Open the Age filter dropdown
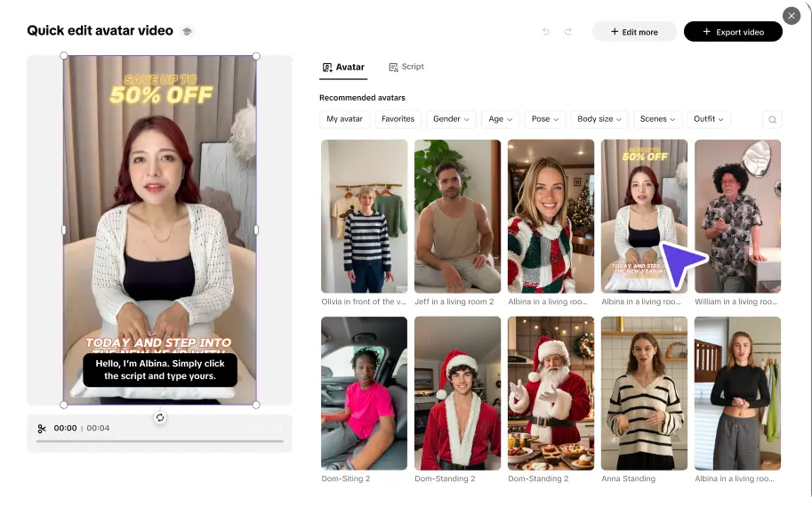812x507 pixels. point(501,119)
